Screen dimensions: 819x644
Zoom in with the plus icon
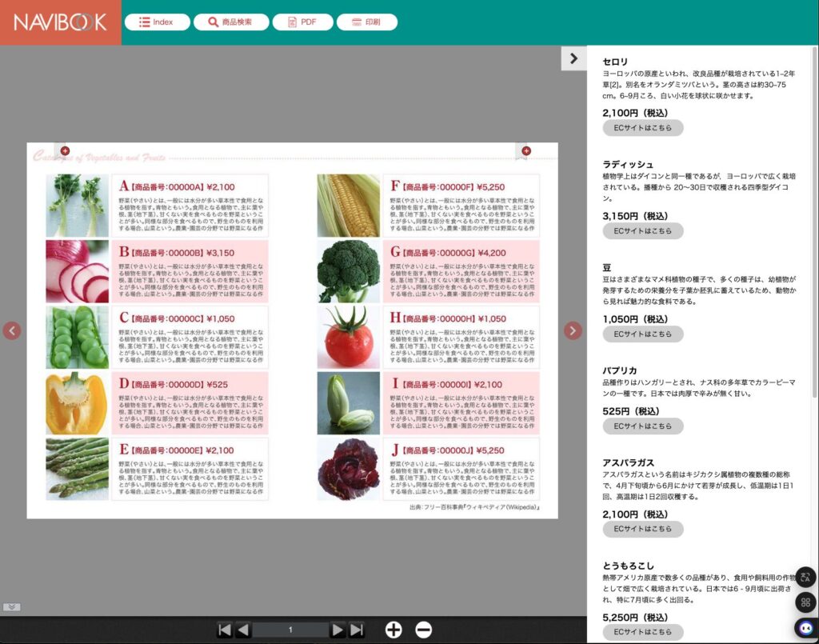[394, 630]
